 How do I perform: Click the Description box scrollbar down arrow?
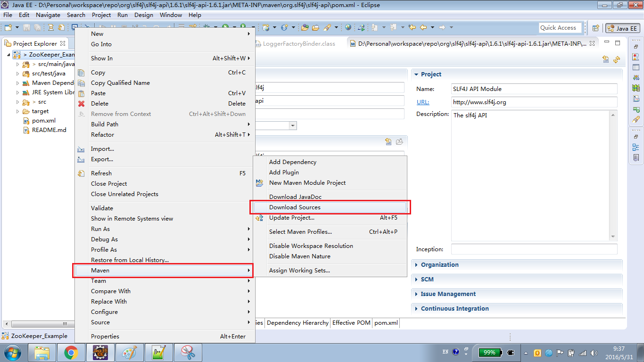point(613,237)
